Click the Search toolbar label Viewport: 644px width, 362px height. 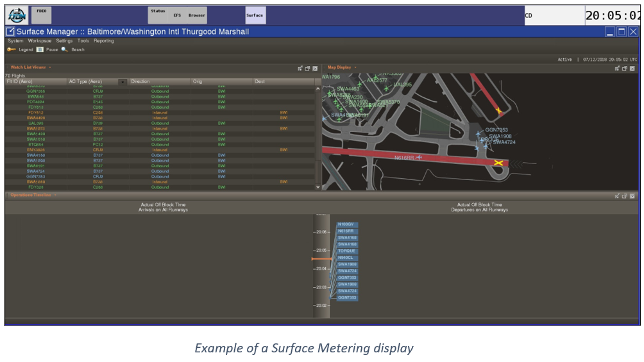click(x=78, y=50)
